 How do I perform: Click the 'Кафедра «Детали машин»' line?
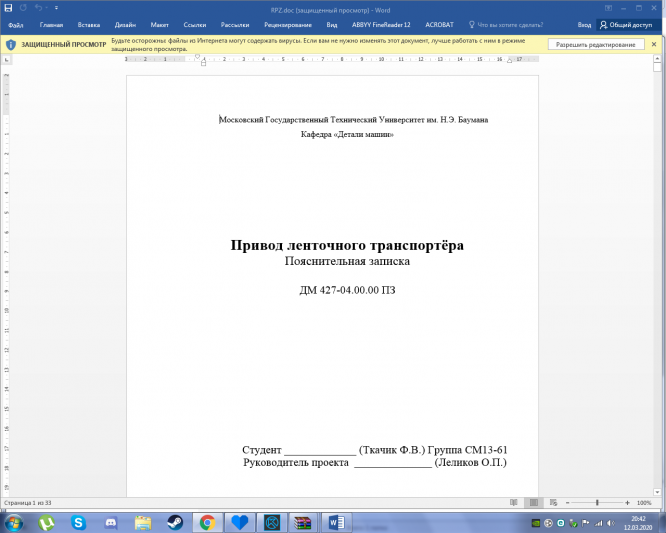[x=347, y=134]
